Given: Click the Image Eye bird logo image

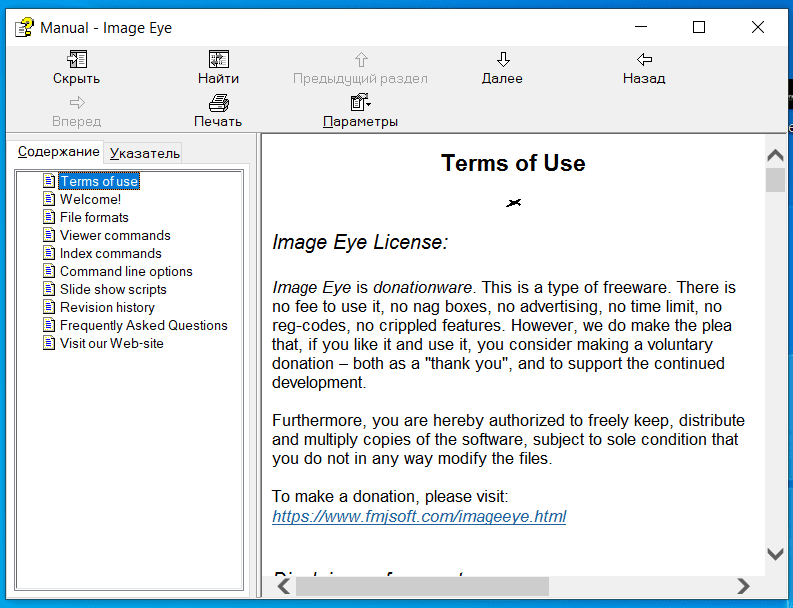Looking at the screenshot, I should [513, 203].
